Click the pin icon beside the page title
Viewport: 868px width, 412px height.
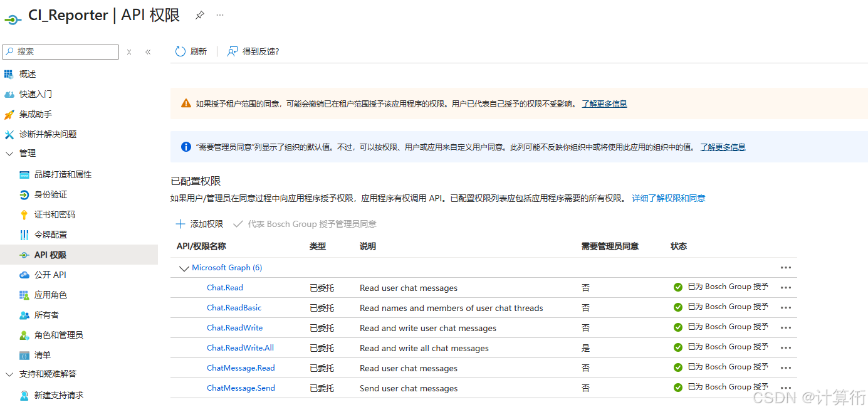pos(200,15)
